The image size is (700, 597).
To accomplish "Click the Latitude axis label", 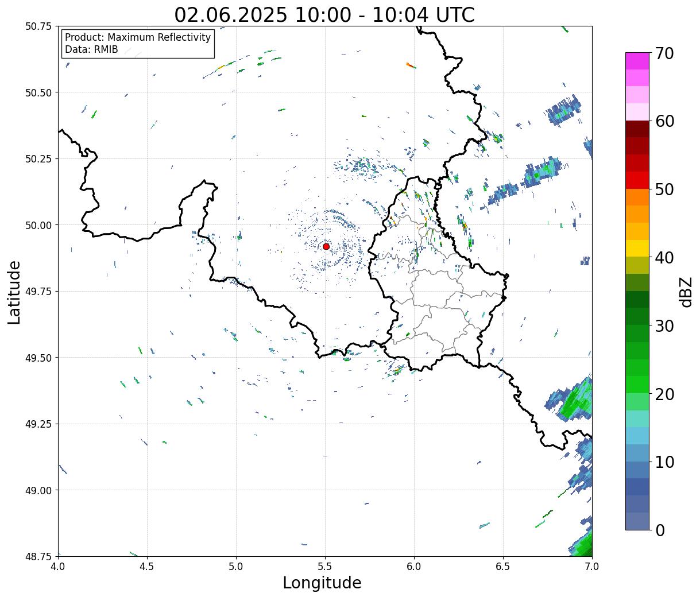I will (14, 292).
